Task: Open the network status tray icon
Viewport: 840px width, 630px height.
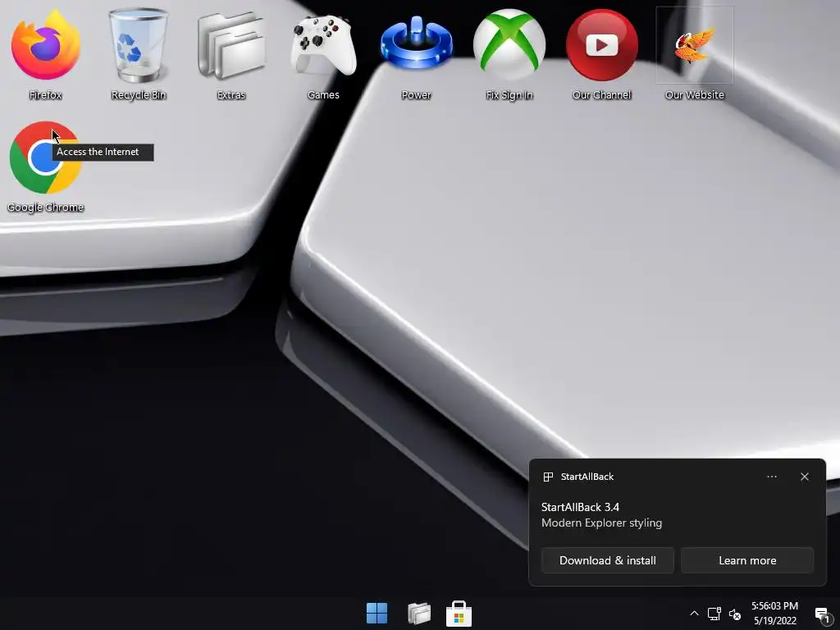Action: [714, 614]
